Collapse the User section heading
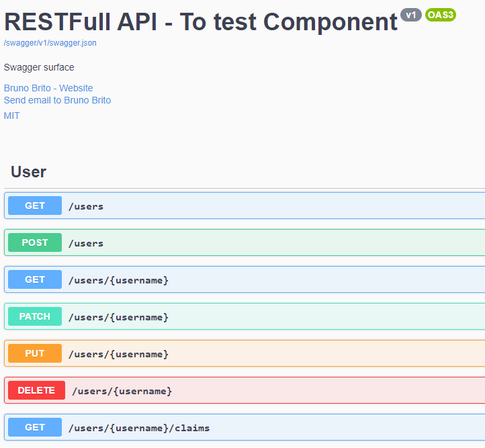This screenshot has width=485, height=448. 28,172
